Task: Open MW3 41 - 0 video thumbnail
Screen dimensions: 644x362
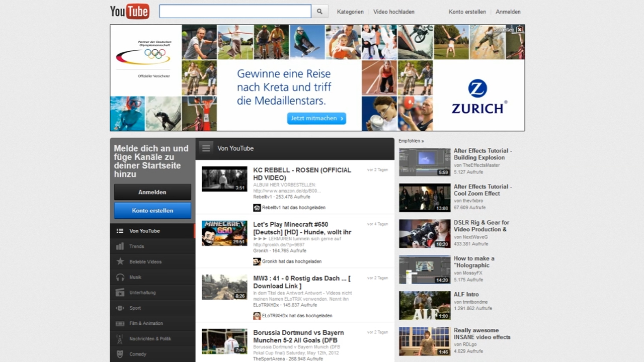Action: pyautogui.click(x=224, y=287)
